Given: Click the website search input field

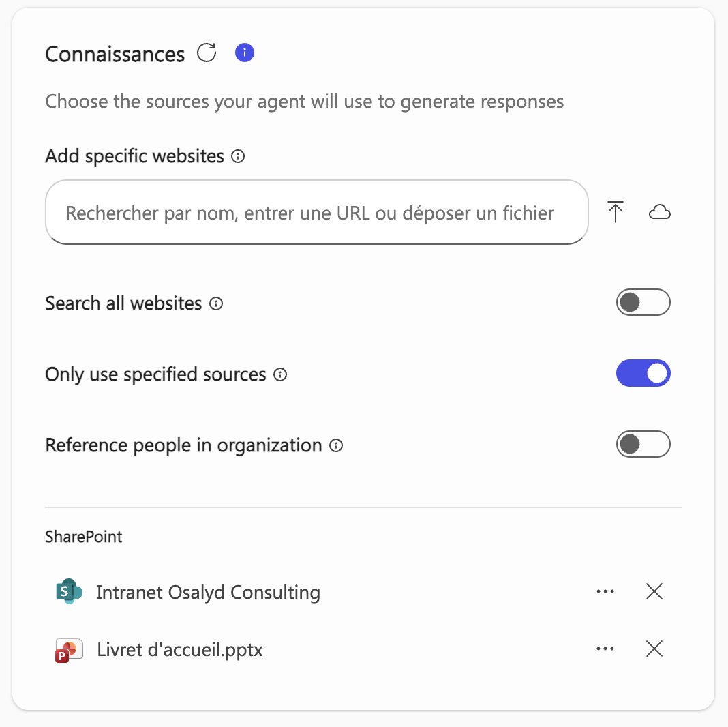Looking at the screenshot, I should pos(317,212).
